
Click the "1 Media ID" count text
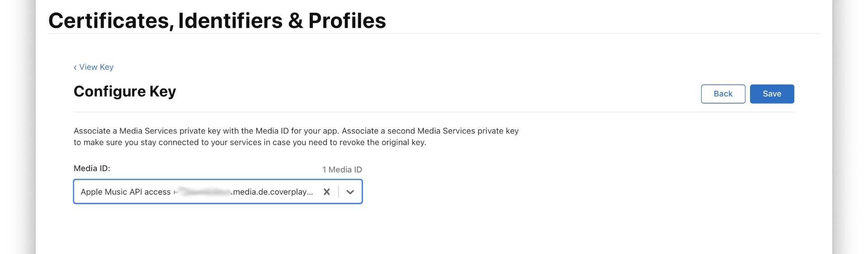coord(342,170)
